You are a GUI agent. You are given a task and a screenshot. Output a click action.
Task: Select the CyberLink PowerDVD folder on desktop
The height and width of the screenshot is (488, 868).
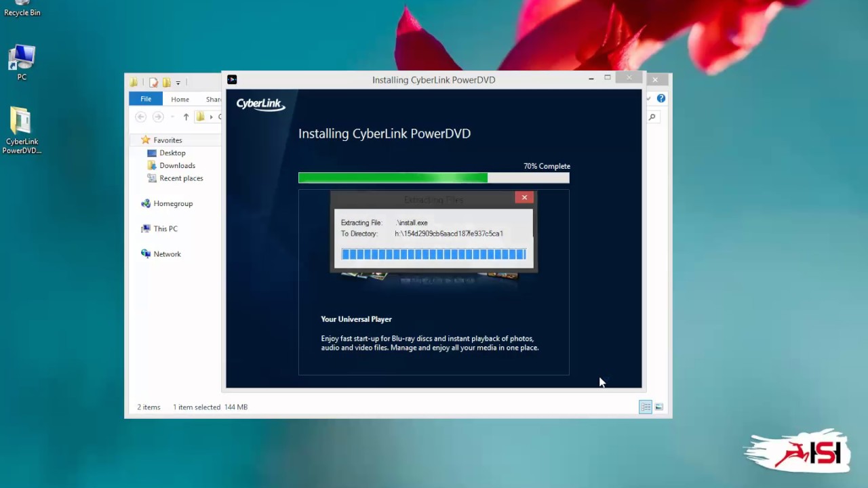pyautogui.click(x=22, y=130)
